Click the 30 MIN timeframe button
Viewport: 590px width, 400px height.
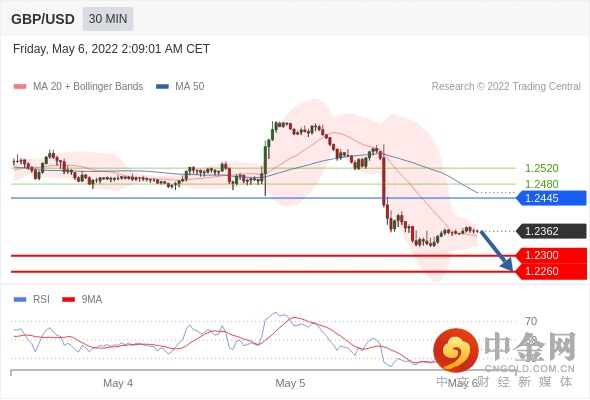(x=108, y=19)
